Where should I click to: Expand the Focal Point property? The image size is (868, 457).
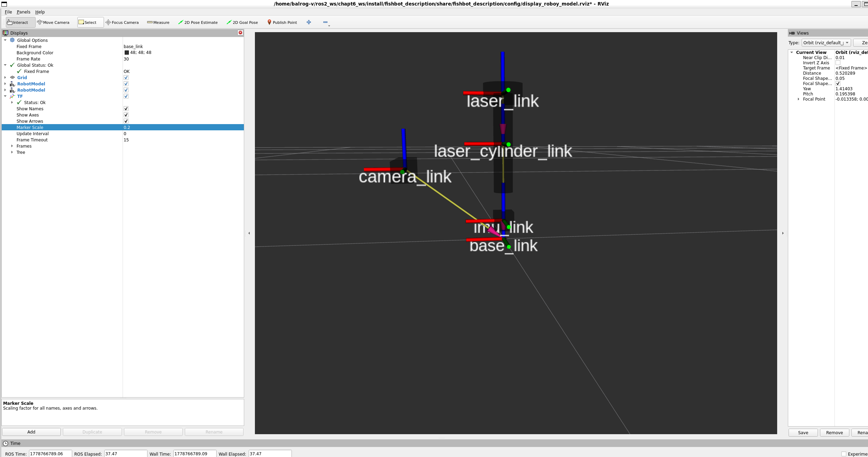click(x=798, y=99)
